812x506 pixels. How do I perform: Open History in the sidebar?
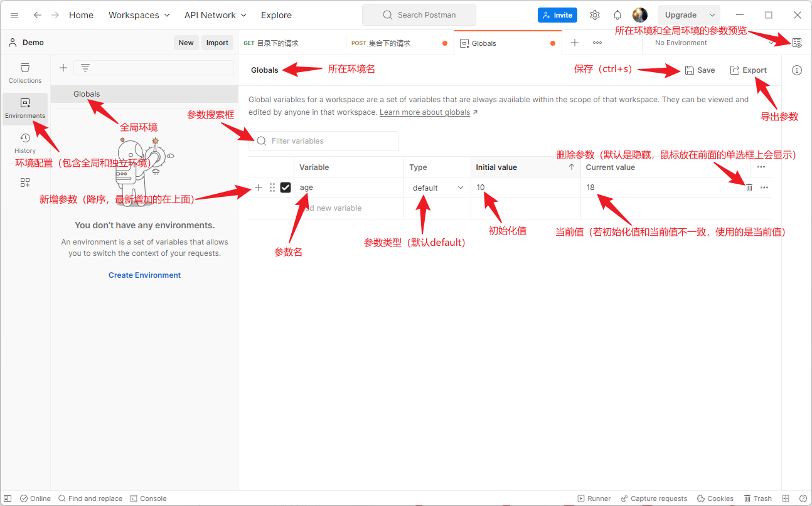point(25,143)
